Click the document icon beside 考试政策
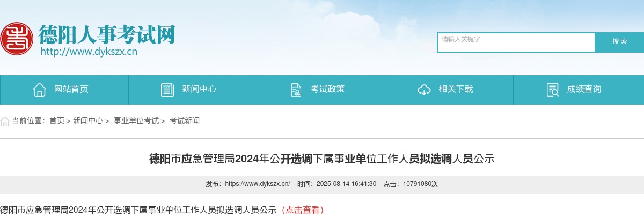 pyautogui.click(x=296, y=90)
